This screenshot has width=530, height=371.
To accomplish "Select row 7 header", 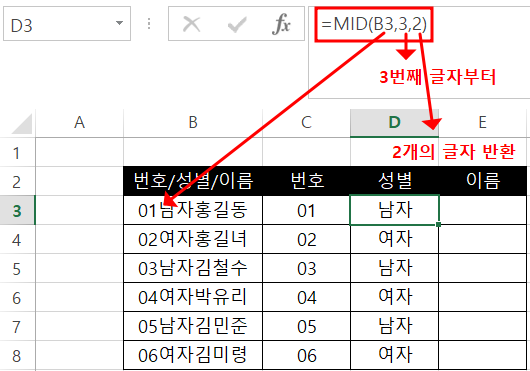I will point(17,327).
